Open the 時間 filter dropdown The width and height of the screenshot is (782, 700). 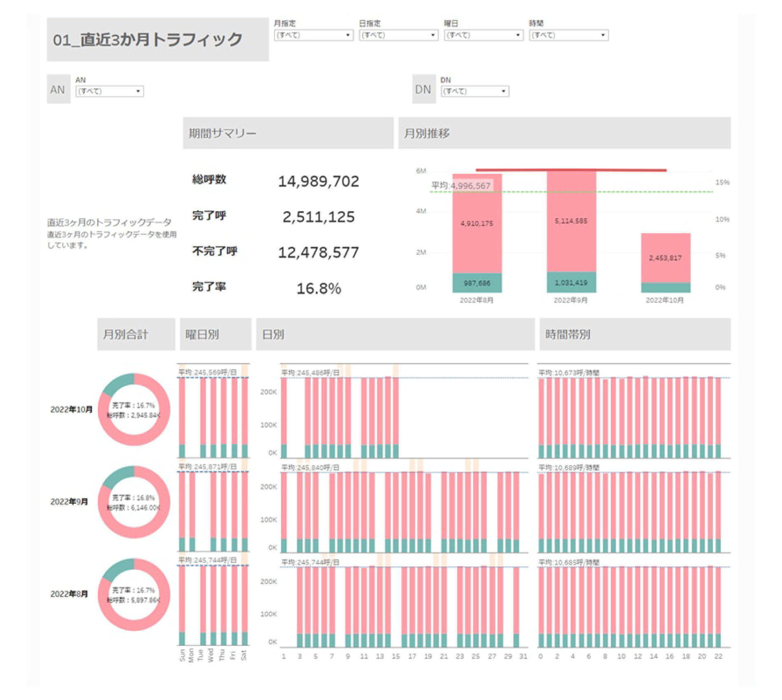pyautogui.click(x=568, y=36)
